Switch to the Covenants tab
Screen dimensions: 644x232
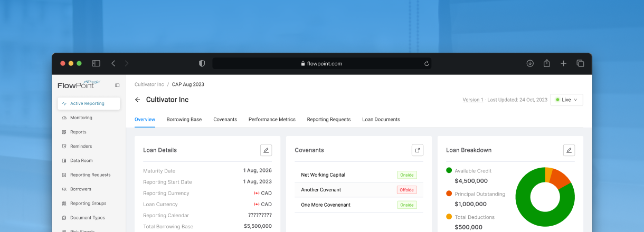[x=225, y=120]
